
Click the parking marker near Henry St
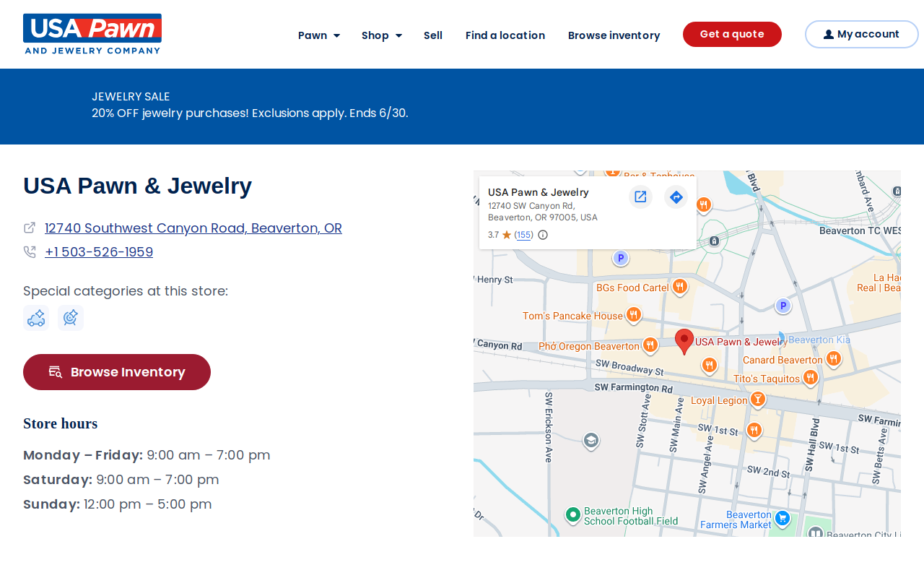620,258
